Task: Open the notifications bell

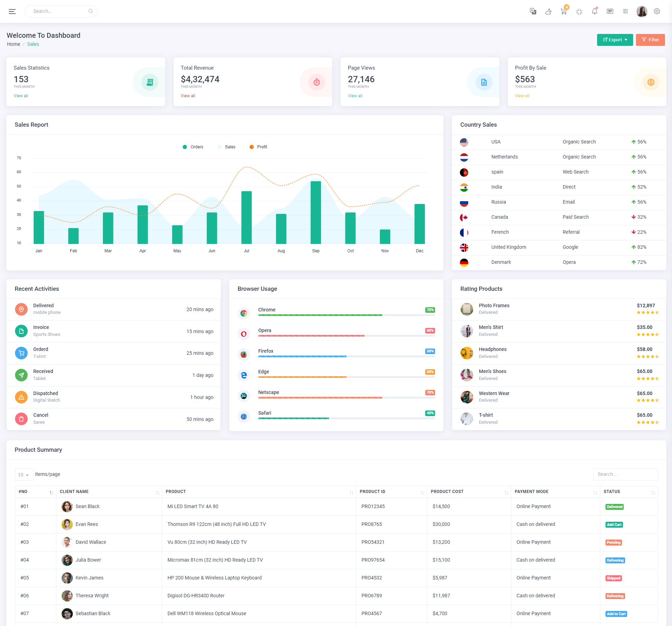Action: [x=595, y=12]
